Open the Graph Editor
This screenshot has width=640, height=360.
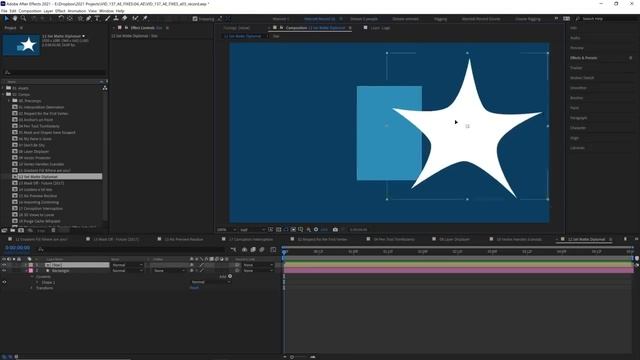click(273, 249)
